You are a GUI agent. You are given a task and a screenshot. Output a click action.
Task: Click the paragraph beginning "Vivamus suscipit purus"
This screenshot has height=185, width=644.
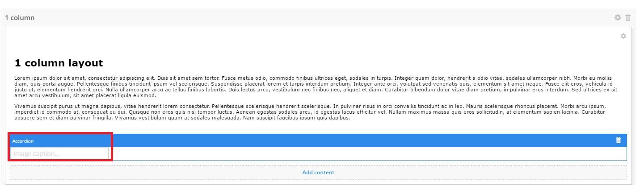(x=316, y=112)
